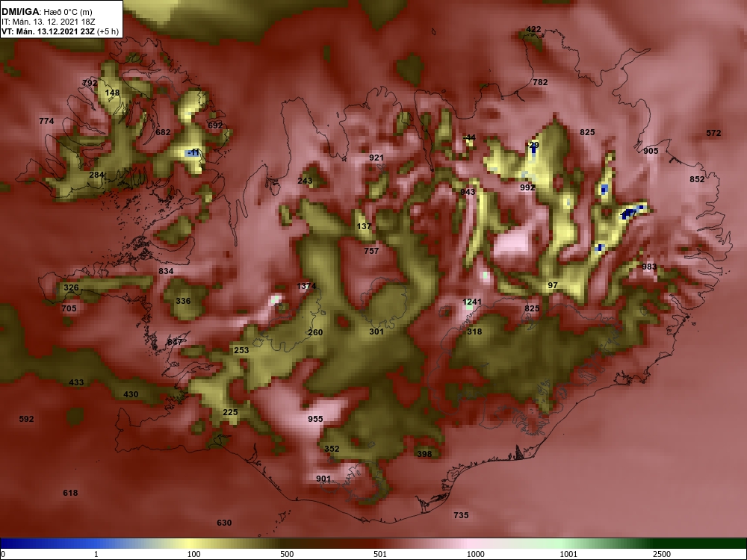The height and width of the screenshot is (560, 747).
Task: Select the 1374 value label
Action: [306, 286]
